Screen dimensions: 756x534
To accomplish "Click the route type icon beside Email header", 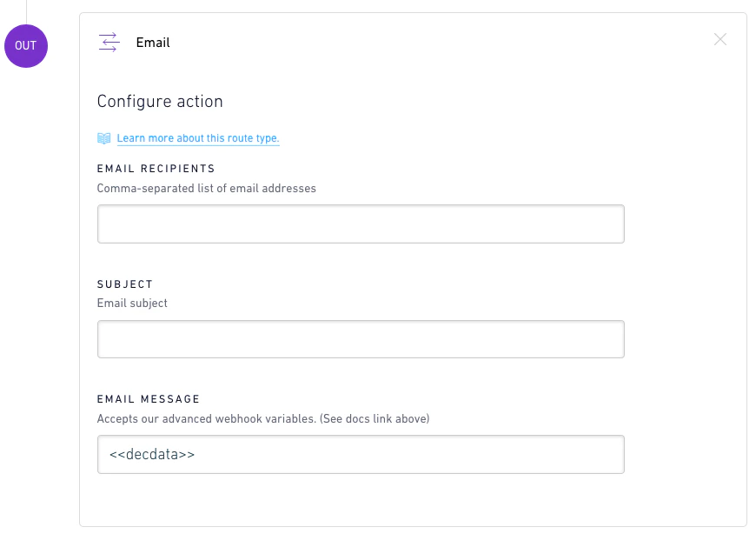I will click(108, 42).
